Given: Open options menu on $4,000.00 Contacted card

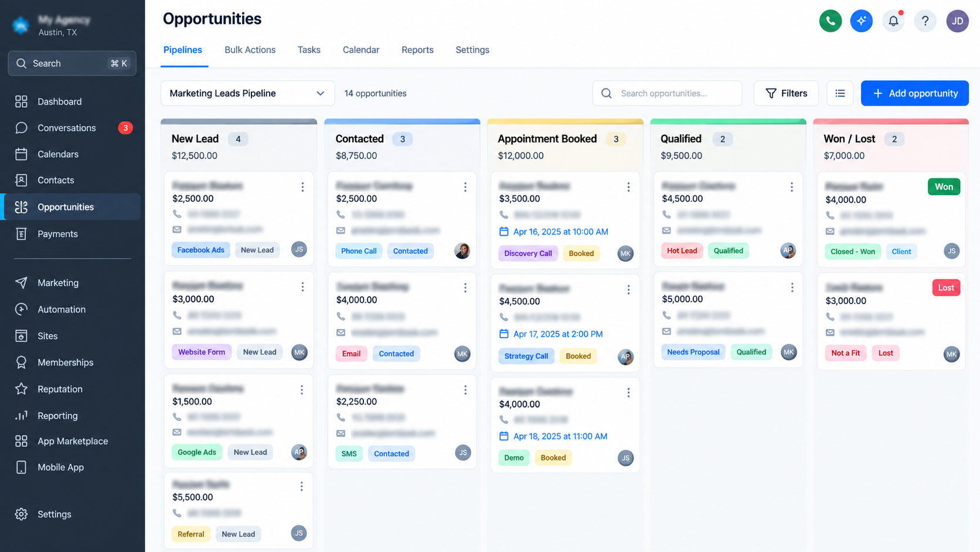Looking at the screenshot, I should pos(465,288).
